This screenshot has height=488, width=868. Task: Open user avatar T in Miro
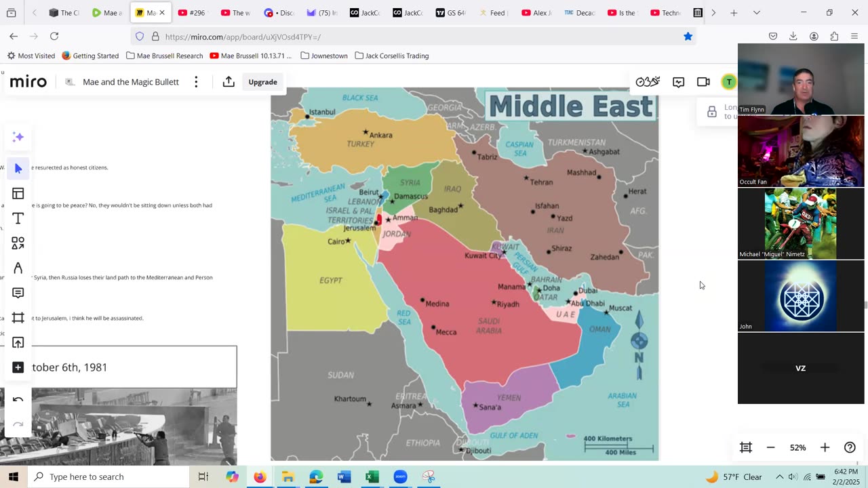(x=729, y=82)
